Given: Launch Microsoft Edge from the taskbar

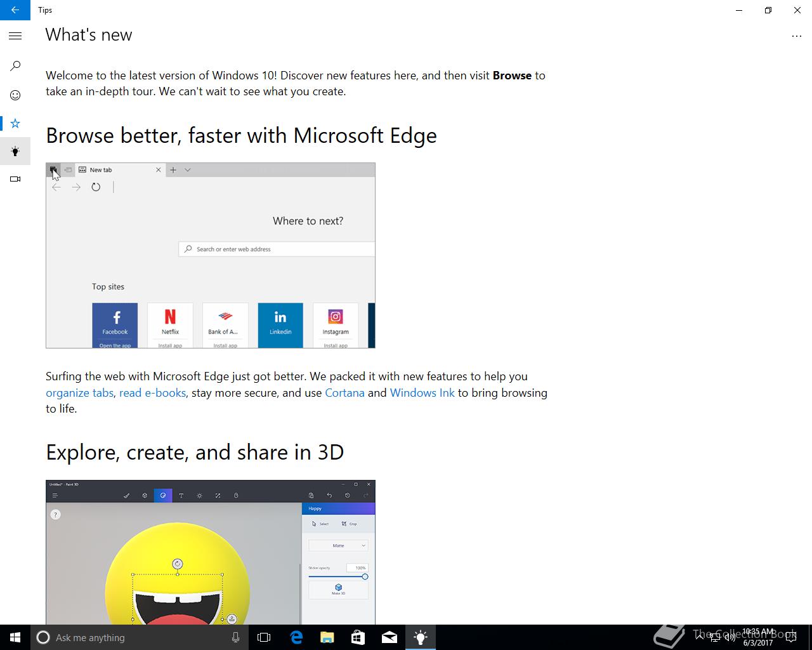Looking at the screenshot, I should click(296, 637).
